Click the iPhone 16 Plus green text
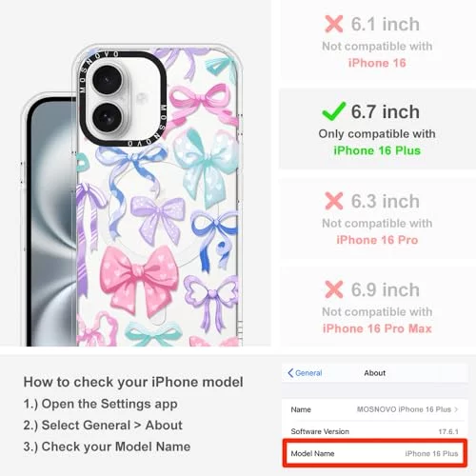The height and width of the screenshot is (476, 476). [x=377, y=150]
